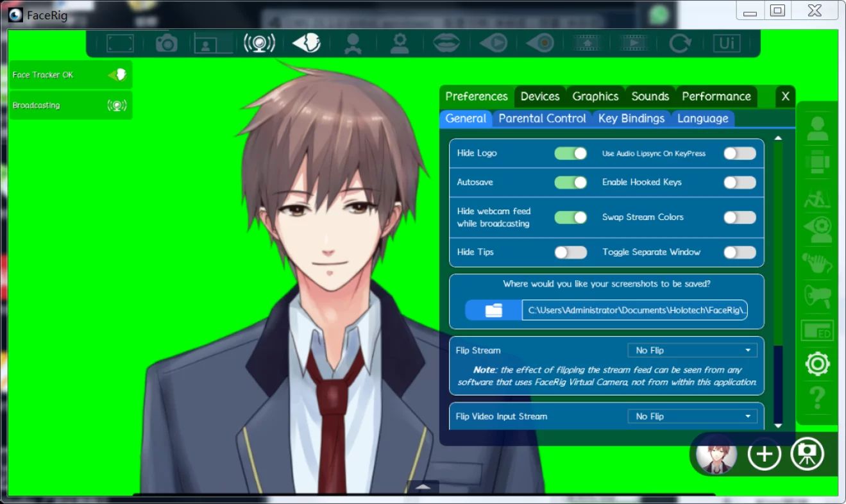Open the settings gear icon in right sidebar

tap(817, 364)
